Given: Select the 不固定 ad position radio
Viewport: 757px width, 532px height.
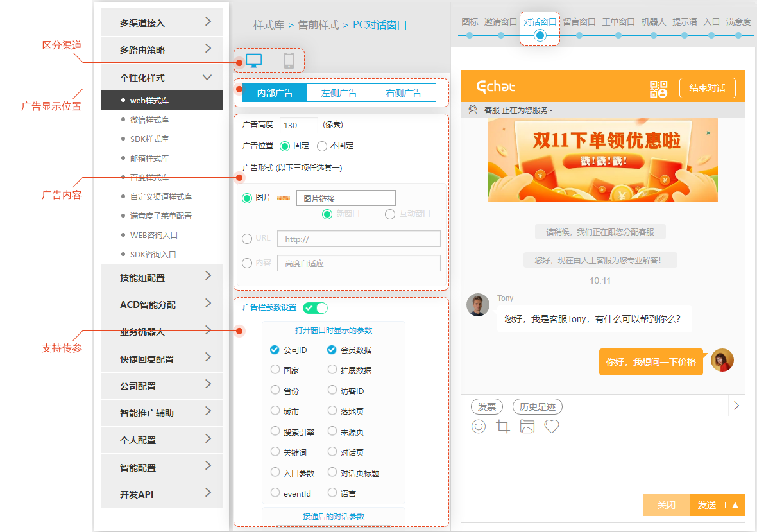Looking at the screenshot, I should 322,146.
